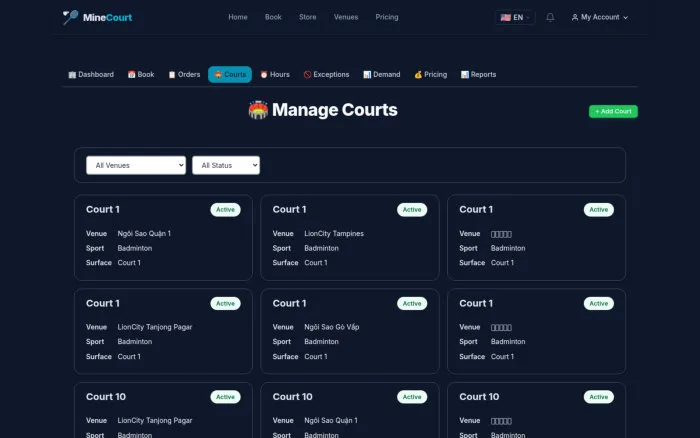Viewport: 700px width, 438px height.
Task: Click the chart icon of Demand tab
Action: click(367, 75)
